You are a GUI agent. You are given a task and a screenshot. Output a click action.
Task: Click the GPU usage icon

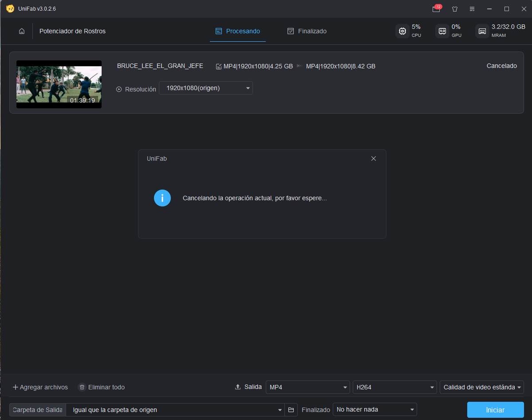[x=442, y=31]
